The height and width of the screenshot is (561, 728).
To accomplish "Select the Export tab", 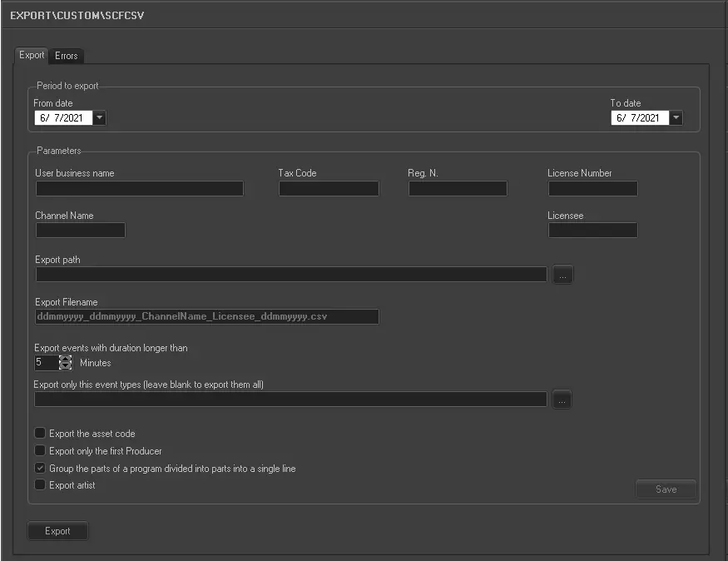I will [32, 55].
